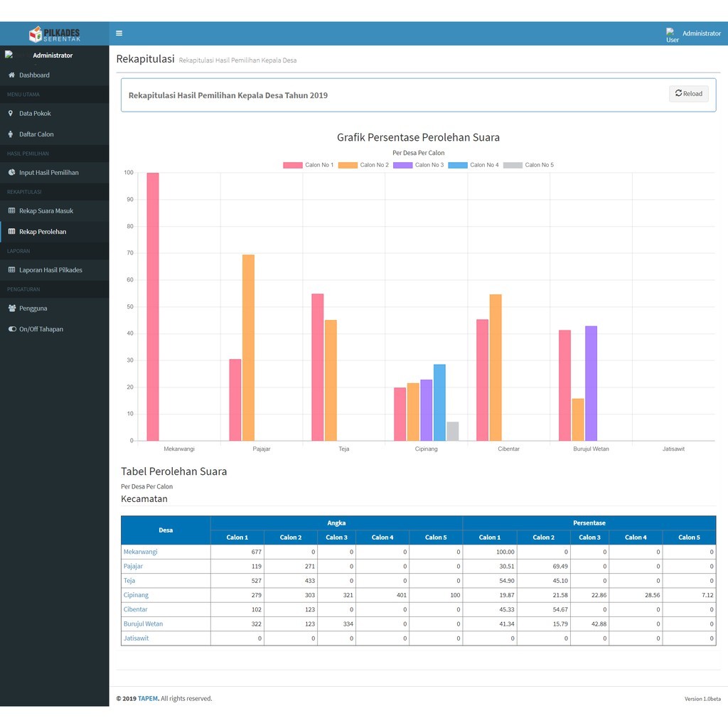The image size is (728, 728).
Task: Open the Pajajar village link
Action: click(x=133, y=566)
